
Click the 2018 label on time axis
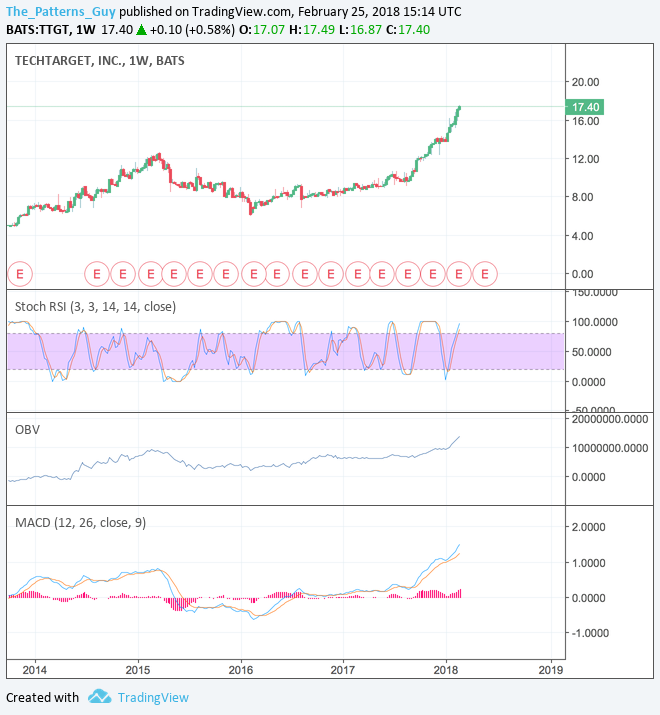(x=446, y=670)
